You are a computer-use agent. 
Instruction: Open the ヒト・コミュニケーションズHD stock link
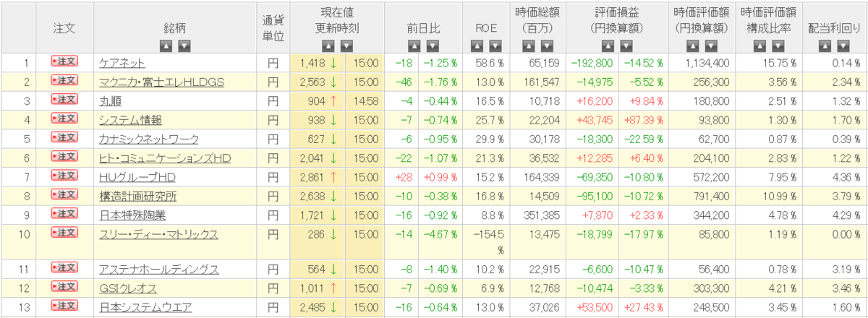pyautogui.click(x=165, y=158)
